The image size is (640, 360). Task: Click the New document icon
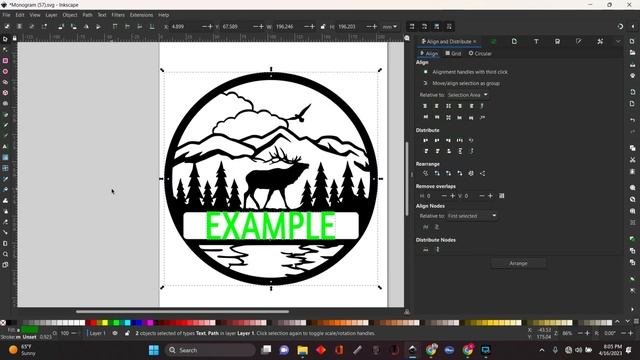[x=632, y=41]
